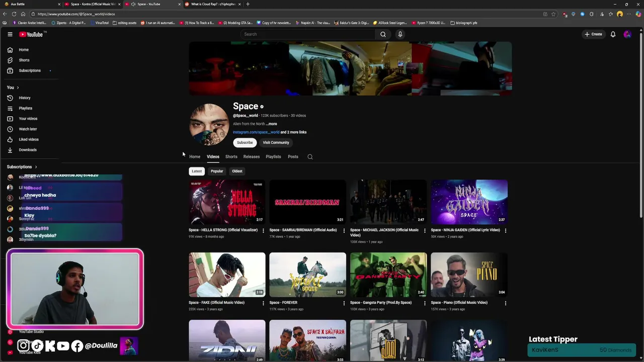Open the instagram.com/space_world link
Image resolution: width=644 pixels, height=362 pixels.
pyautogui.click(x=256, y=132)
